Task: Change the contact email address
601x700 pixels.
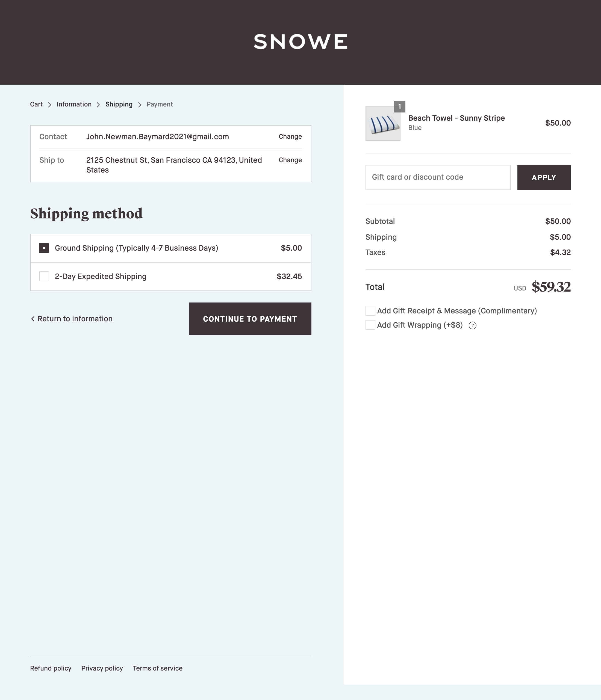Action: (x=290, y=137)
